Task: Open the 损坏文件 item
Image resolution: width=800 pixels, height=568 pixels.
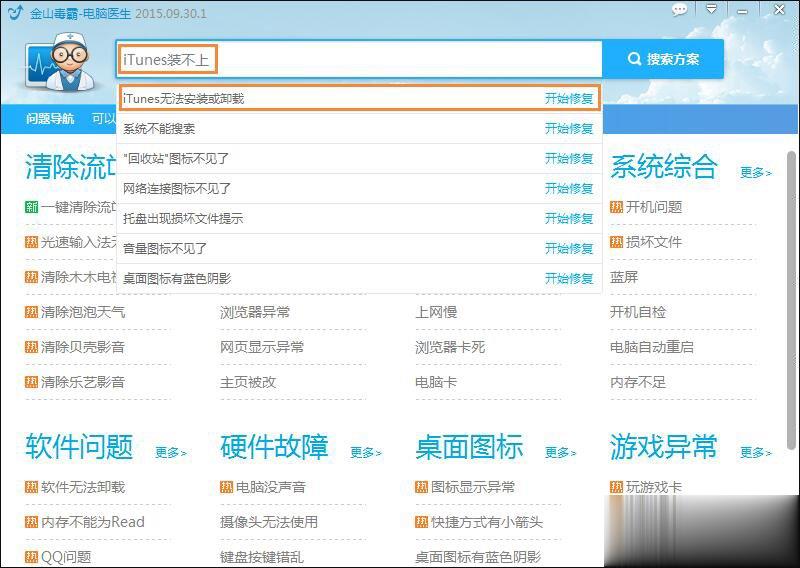Action: click(x=654, y=242)
